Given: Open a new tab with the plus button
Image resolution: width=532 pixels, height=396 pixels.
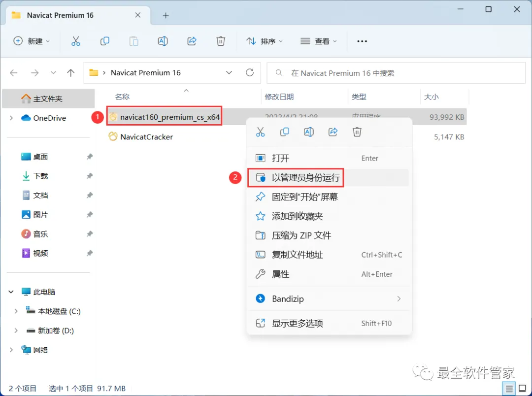Looking at the screenshot, I should tap(166, 15).
